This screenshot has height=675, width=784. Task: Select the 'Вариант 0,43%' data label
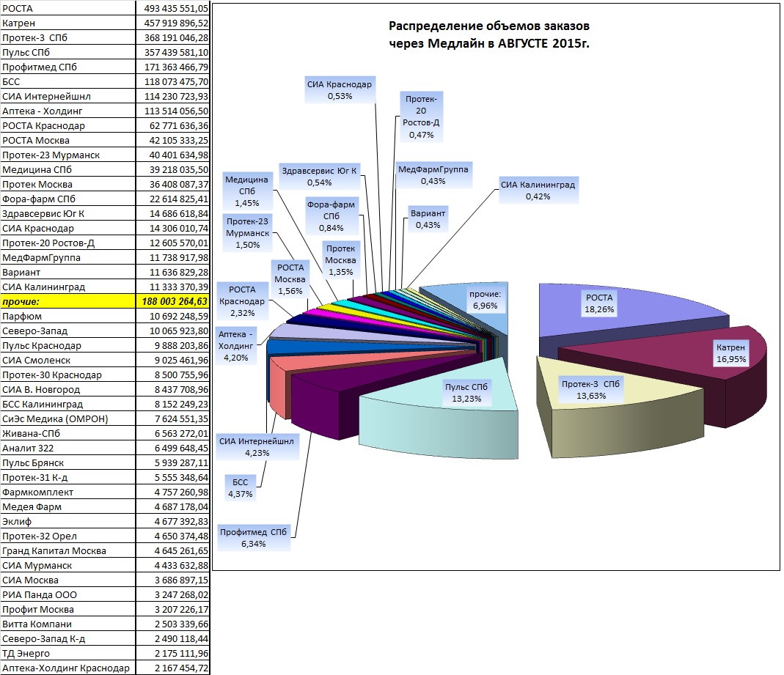pyautogui.click(x=428, y=219)
